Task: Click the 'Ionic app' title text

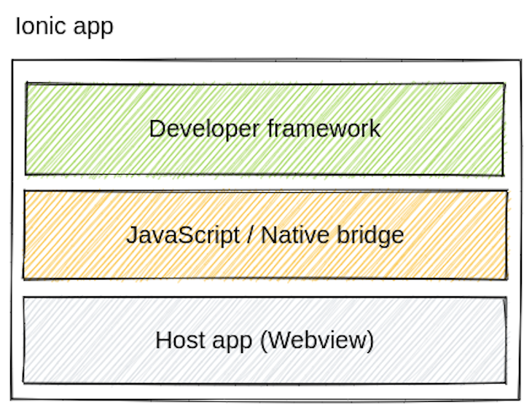Action: (x=64, y=27)
